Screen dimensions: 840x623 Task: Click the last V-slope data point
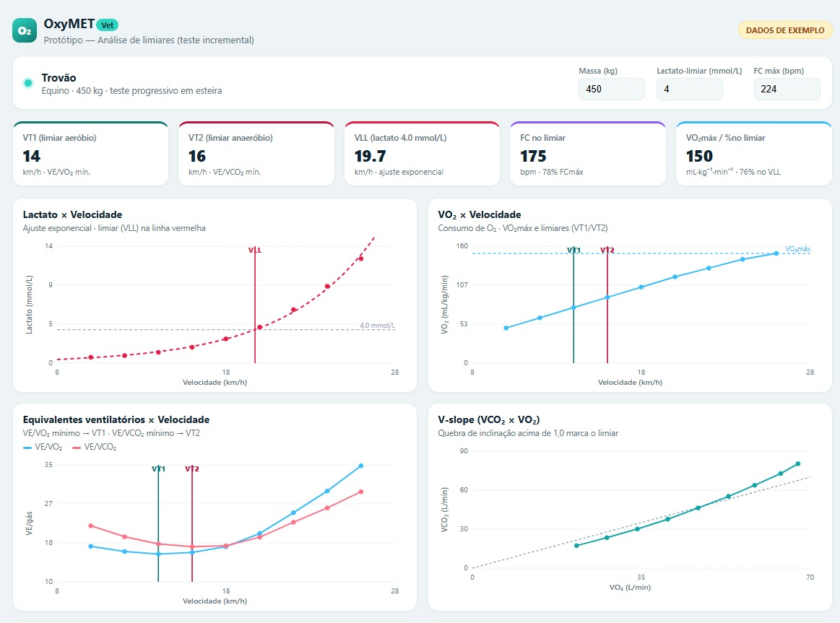click(x=798, y=464)
